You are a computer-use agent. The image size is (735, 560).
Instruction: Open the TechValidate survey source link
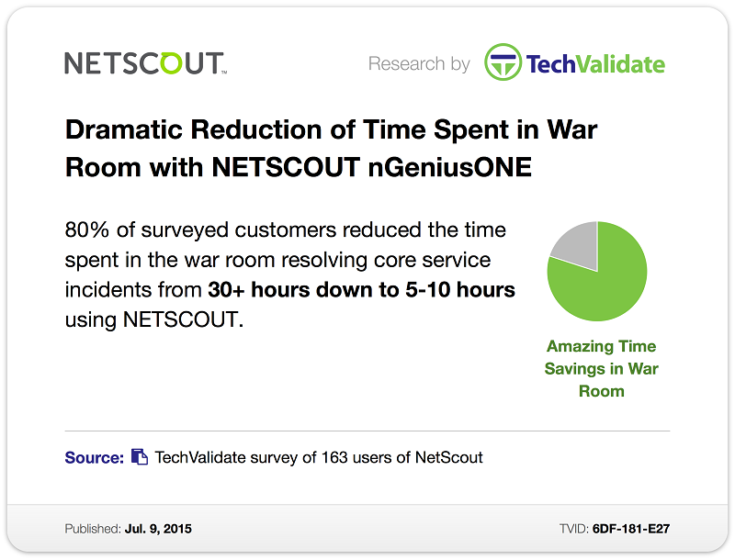point(319,457)
